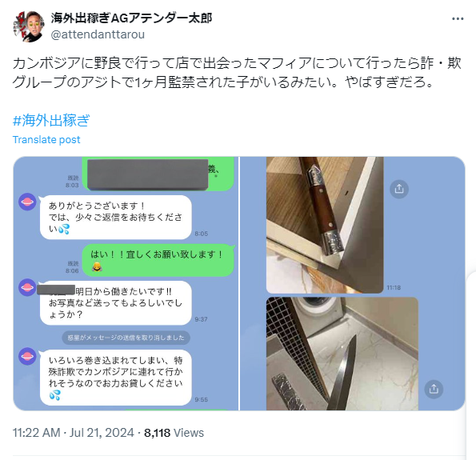The width and height of the screenshot is (476, 460).
Task: Open planet avatar next to ありがとうございます message
Action: click(x=27, y=202)
